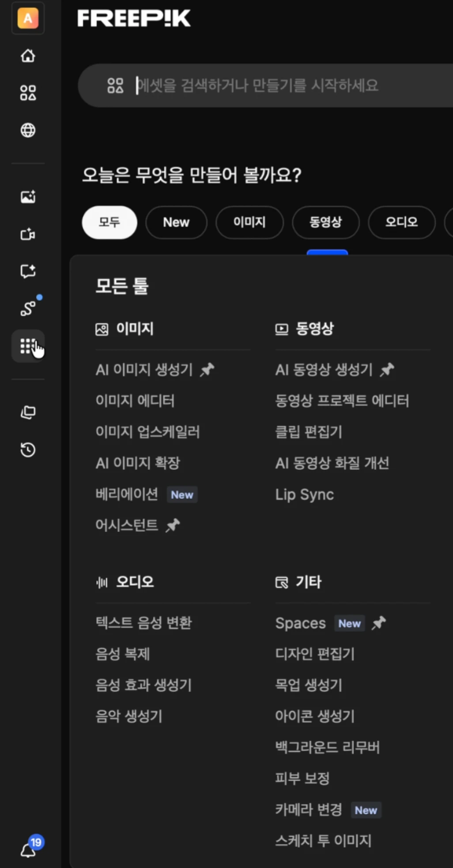This screenshot has width=453, height=868.
Task: Toggle the pin beside 어시스턴트
Action: 173,525
